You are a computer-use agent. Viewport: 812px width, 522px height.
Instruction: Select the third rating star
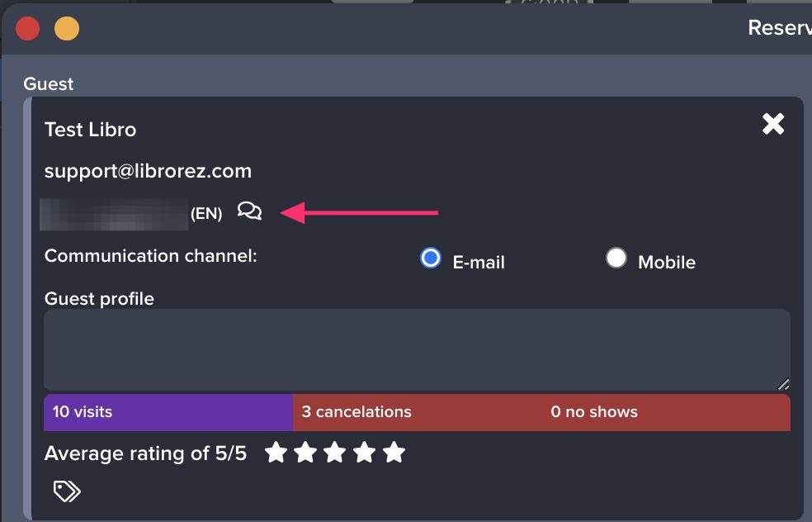335,453
